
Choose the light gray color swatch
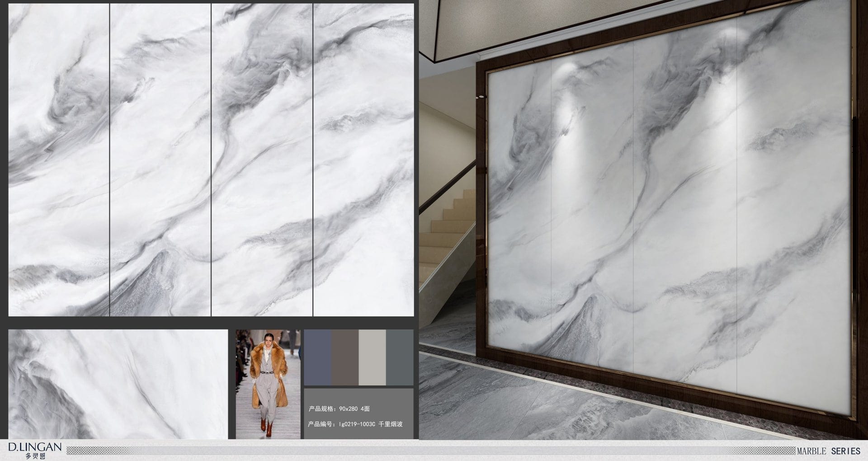click(x=372, y=357)
